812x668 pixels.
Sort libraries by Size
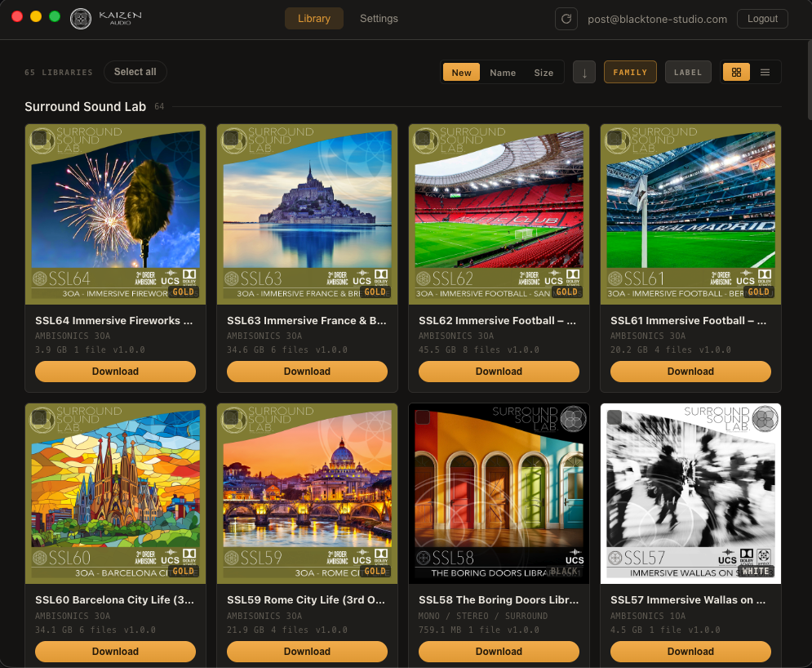pos(544,73)
